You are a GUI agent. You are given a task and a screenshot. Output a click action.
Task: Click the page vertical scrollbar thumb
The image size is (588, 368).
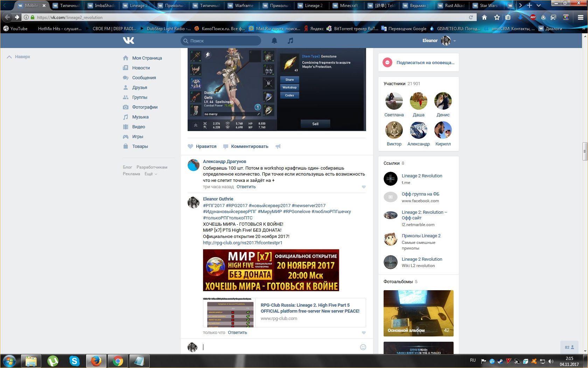[585, 151]
